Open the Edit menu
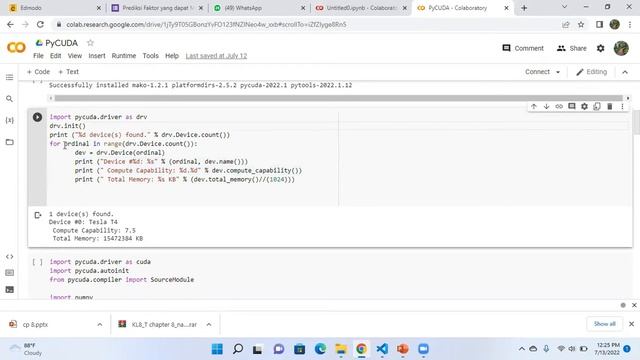Screen dimensions: 640x360 point(56,56)
